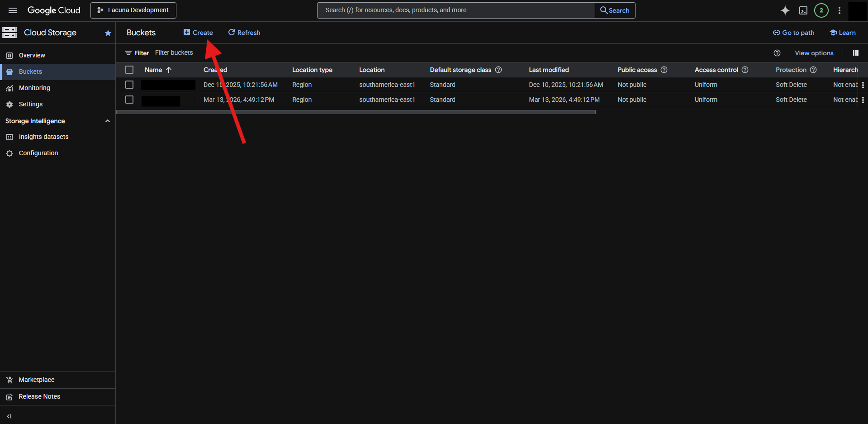Screen dimensions: 868x424
Task: Pin Cloud Storage with the star icon
Action: 108,33
